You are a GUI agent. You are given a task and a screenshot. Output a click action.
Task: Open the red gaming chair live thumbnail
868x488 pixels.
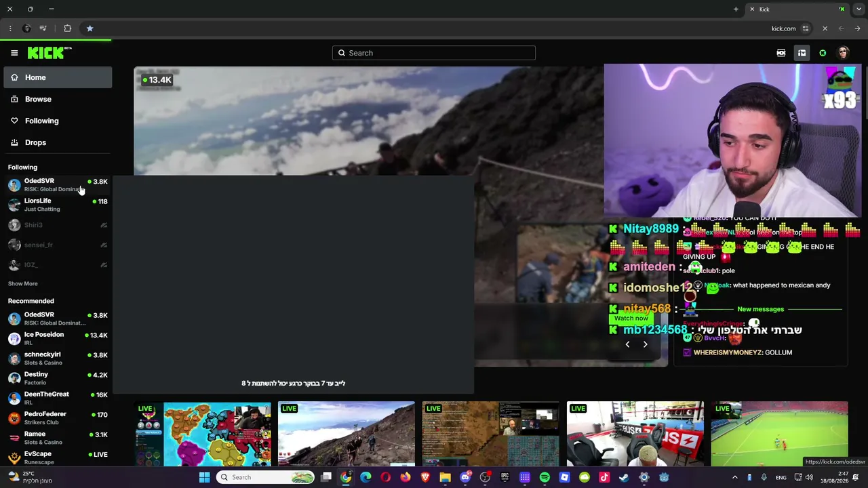pyautogui.click(x=635, y=434)
